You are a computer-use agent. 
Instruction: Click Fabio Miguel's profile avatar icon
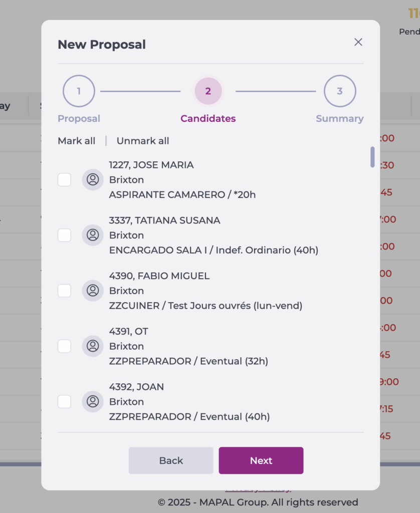[x=93, y=291]
